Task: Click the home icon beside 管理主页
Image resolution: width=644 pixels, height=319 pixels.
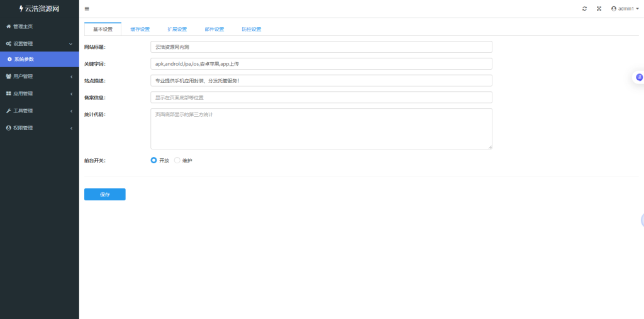Action: click(x=8, y=26)
